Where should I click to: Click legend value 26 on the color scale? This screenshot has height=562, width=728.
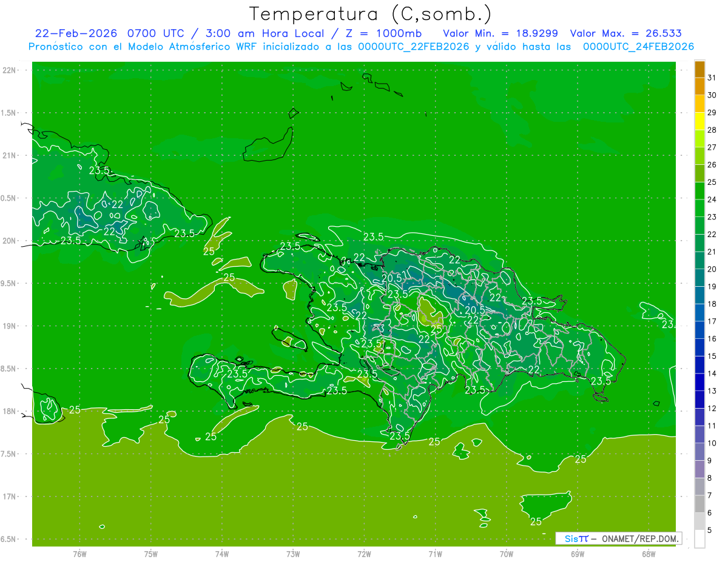[x=712, y=165]
